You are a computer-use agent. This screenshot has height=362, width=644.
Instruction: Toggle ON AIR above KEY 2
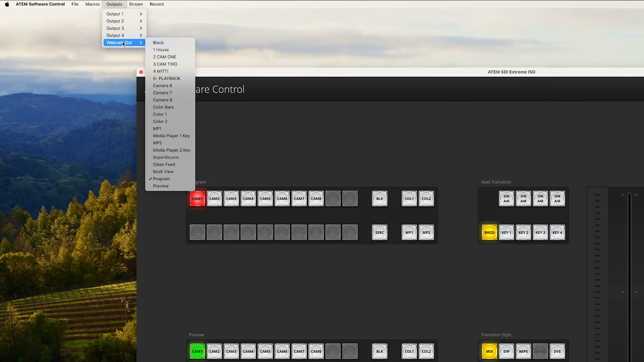point(523,199)
